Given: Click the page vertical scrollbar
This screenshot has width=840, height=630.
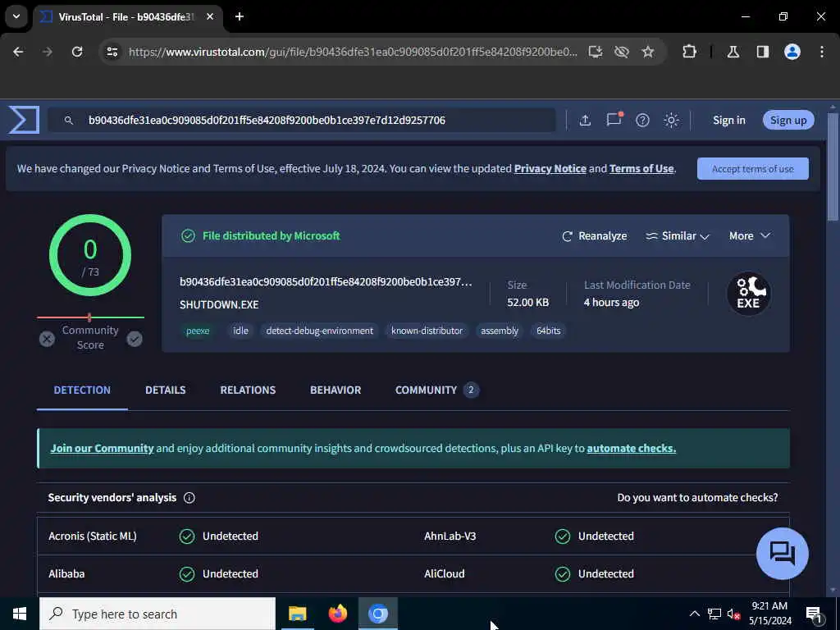Looking at the screenshot, I should 833,166.
